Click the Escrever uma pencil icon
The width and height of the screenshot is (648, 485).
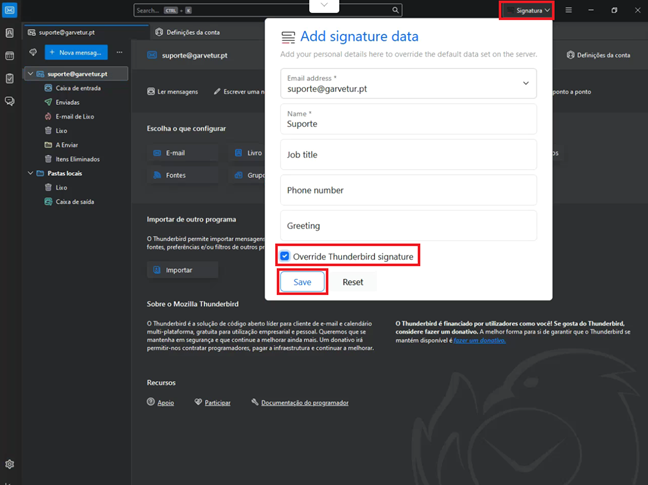coord(217,91)
